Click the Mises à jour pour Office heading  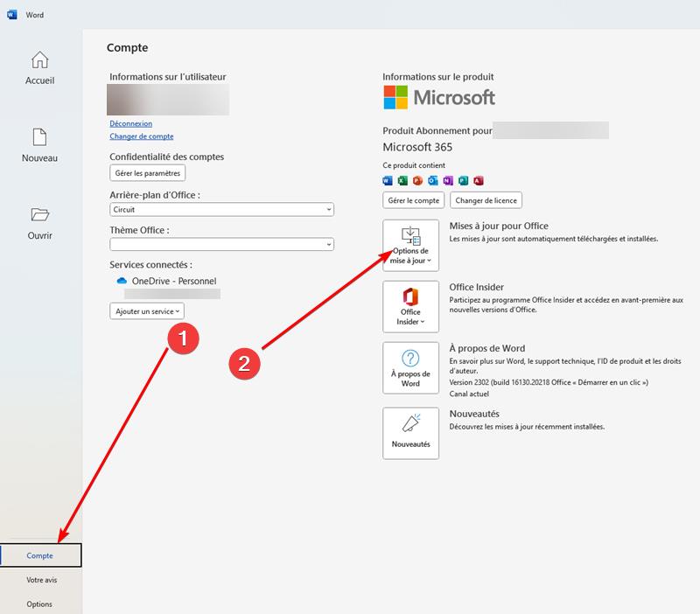(x=499, y=226)
